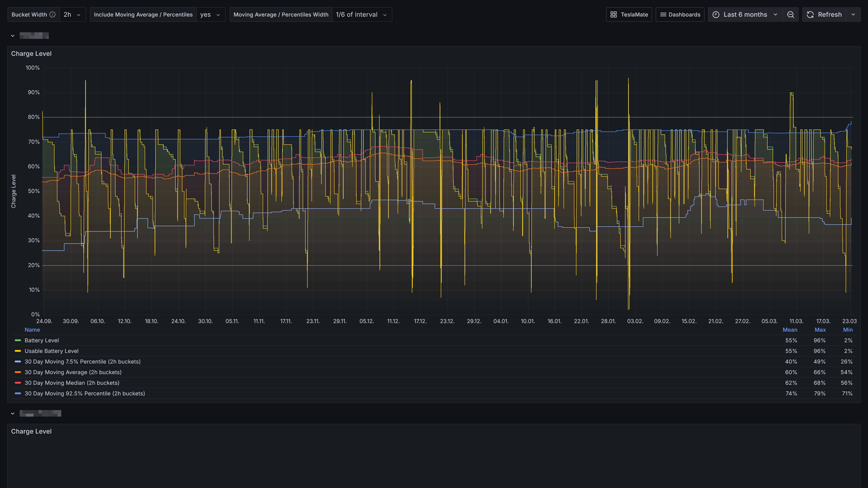Open the 1/6 of interval dropdown
The height and width of the screenshot is (488, 868).
click(x=361, y=14)
